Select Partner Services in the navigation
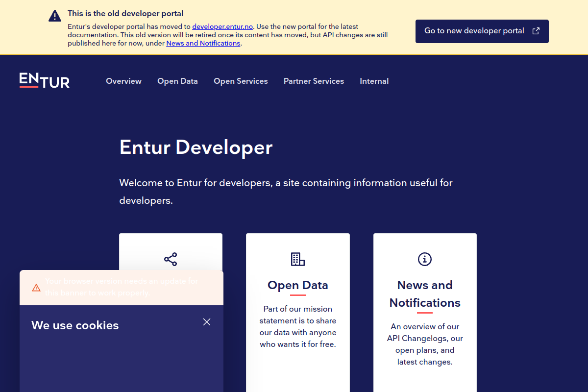This screenshot has width=588, height=392. pyautogui.click(x=314, y=81)
